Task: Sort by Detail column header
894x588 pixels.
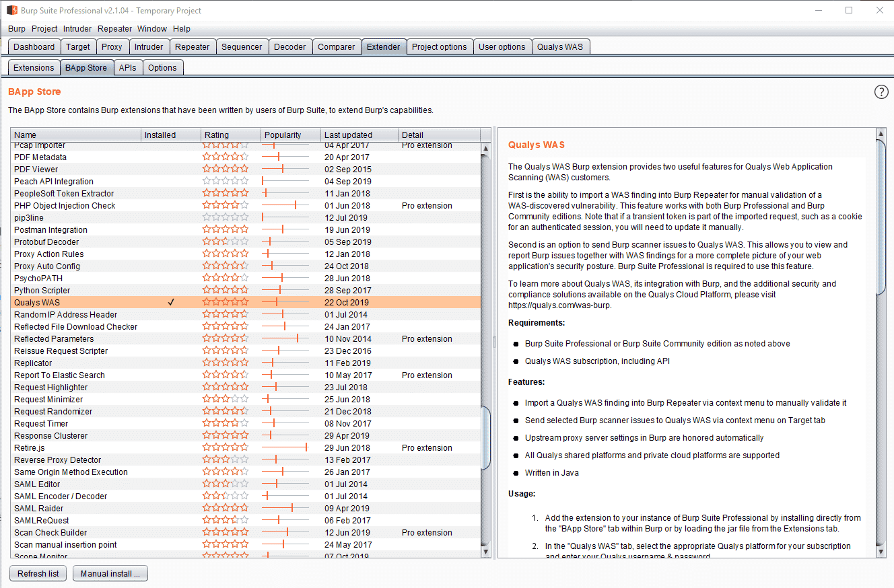Action: point(439,135)
